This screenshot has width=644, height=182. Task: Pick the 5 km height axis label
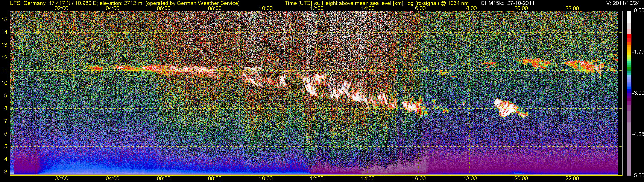tap(6, 147)
